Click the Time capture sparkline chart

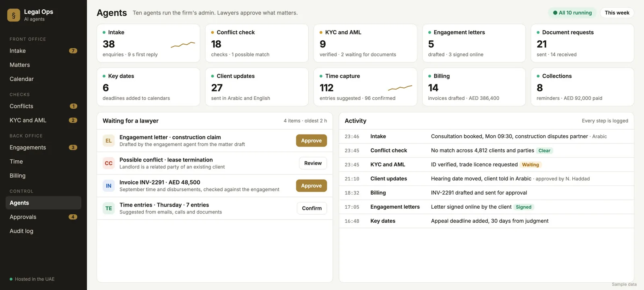pyautogui.click(x=400, y=88)
